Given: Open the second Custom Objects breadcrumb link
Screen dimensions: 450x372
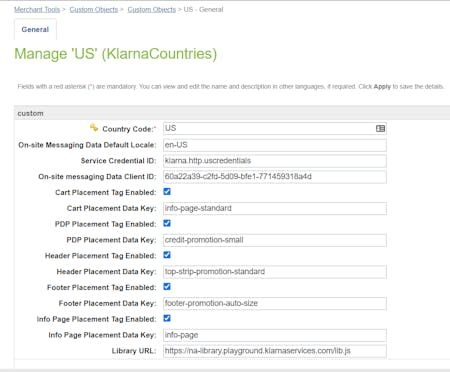Looking at the screenshot, I should pyautogui.click(x=152, y=10).
